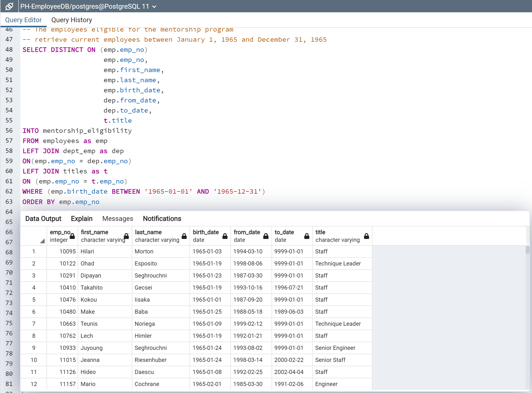This screenshot has height=393, width=532.
Task: Open the Notifications tab
Action: (162, 218)
